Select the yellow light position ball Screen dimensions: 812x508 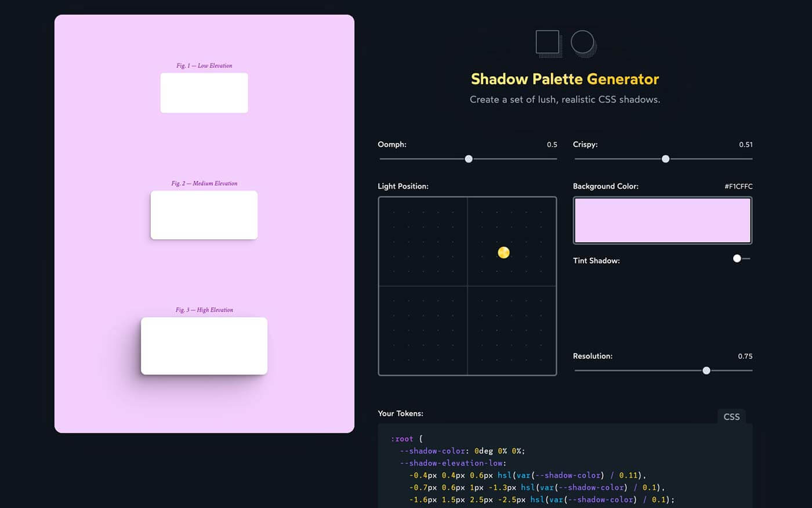click(503, 252)
